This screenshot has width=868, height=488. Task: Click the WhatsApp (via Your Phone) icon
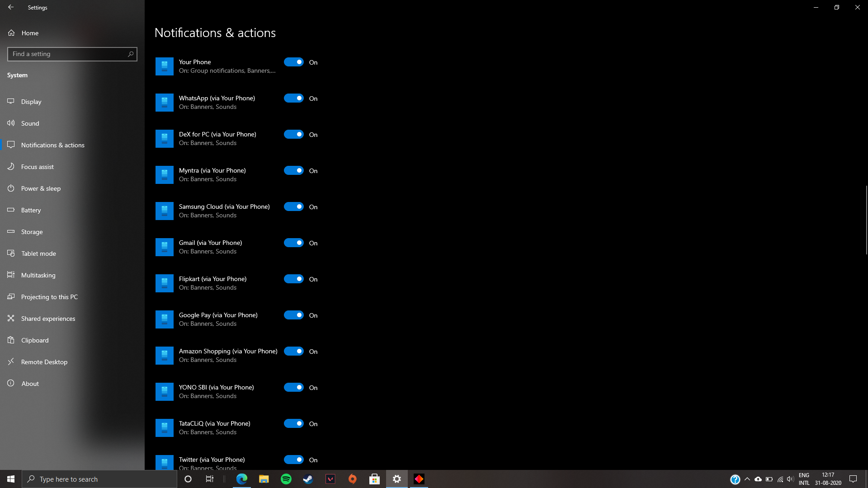tap(165, 103)
